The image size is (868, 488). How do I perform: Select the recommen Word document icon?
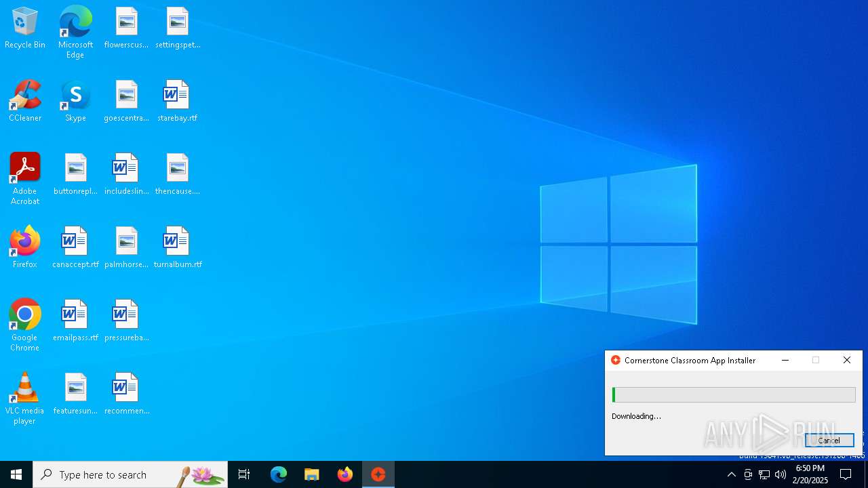[126, 394]
